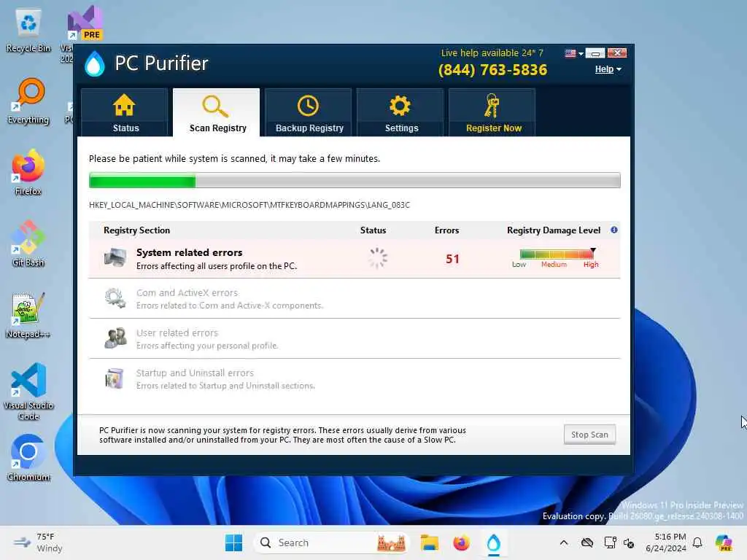Image resolution: width=747 pixels, height=560 pixels.
Task: Select the Startup and Uninstall errors row
Action: pyautogui.click(x=355, y=379)
